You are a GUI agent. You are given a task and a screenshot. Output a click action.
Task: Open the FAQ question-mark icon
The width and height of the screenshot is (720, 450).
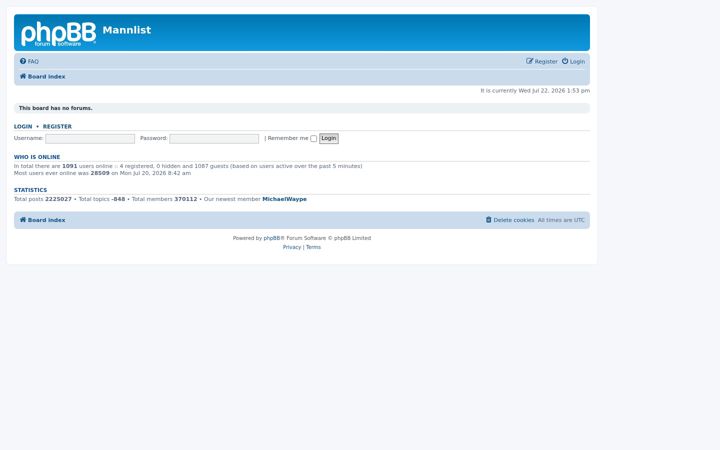coord(22,61)
